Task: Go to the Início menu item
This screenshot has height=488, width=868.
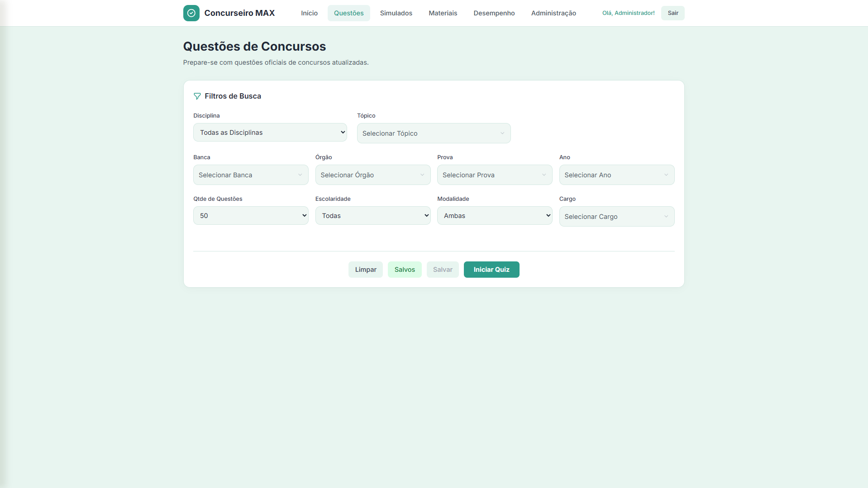Action: pos(309,13)
